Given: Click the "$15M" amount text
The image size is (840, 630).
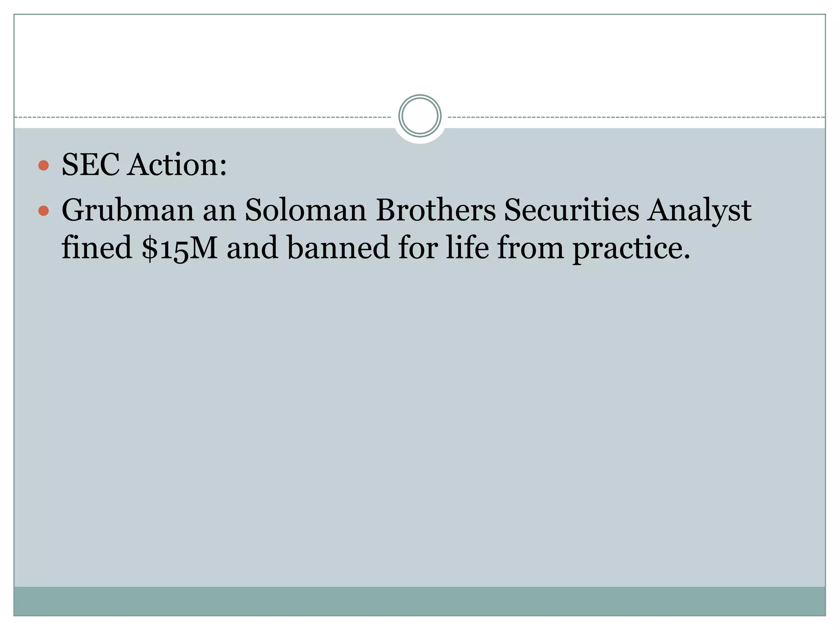Looking at the screenshot, I should click(179, 248).
